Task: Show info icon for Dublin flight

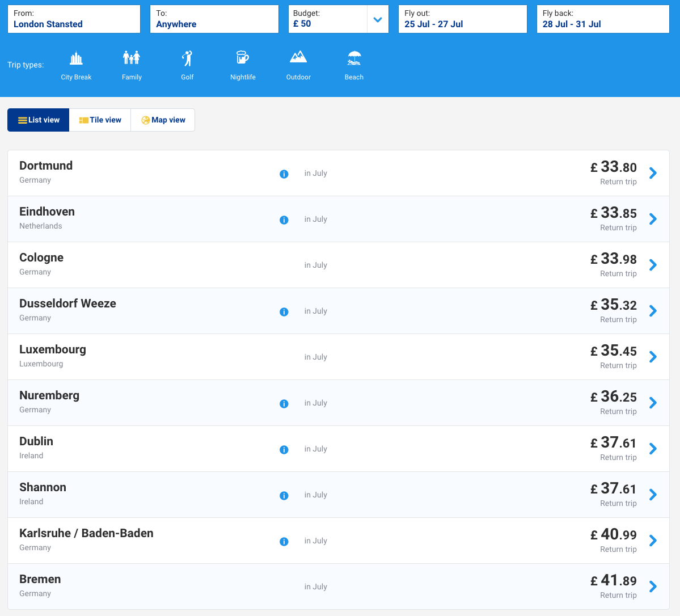Action: coord(284,450)
